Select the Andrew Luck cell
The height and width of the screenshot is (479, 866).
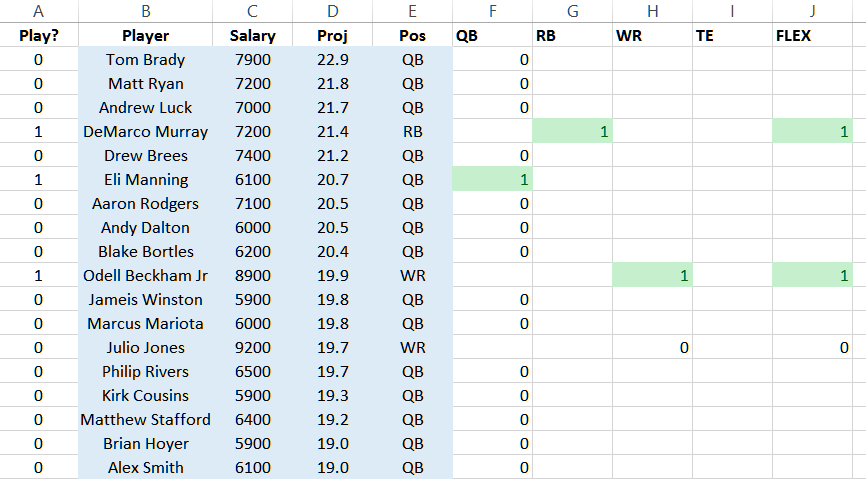(145, 108)
